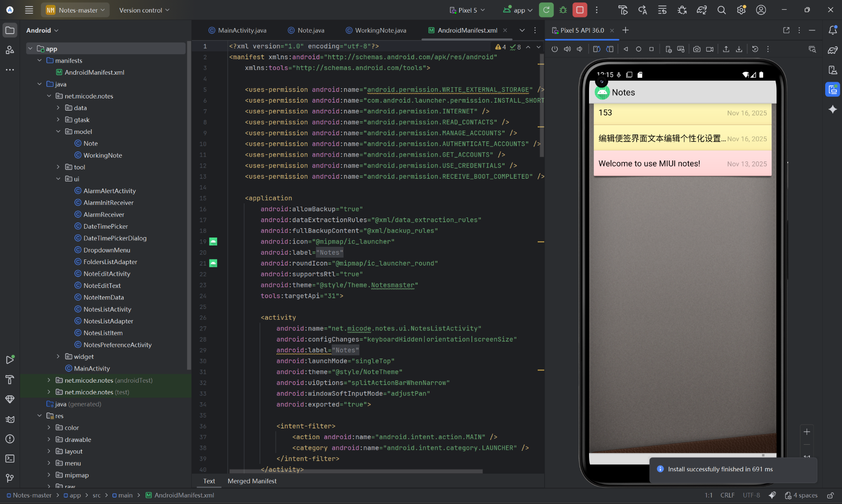Screen dimensions: 842x504
Task: Show hidden editor tabs chevron
Action: pyautogui.click(x=522, y=30)
